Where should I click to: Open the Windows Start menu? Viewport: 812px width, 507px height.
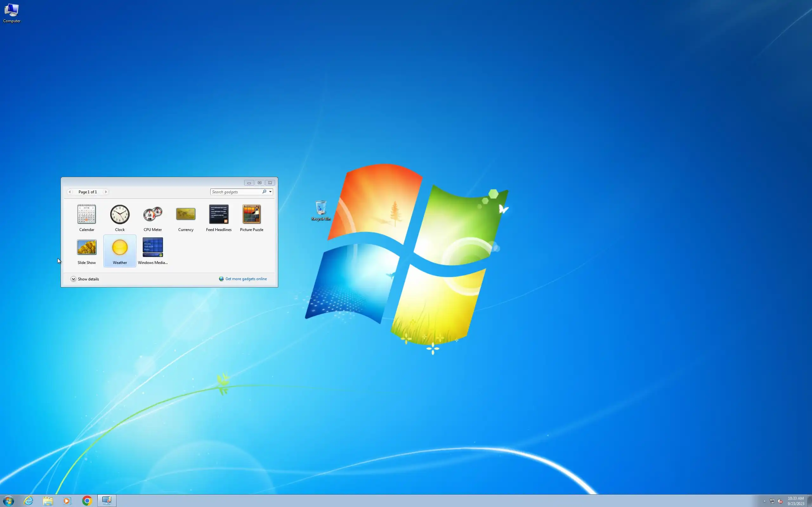pyautogui.click(x=8, y=501)
